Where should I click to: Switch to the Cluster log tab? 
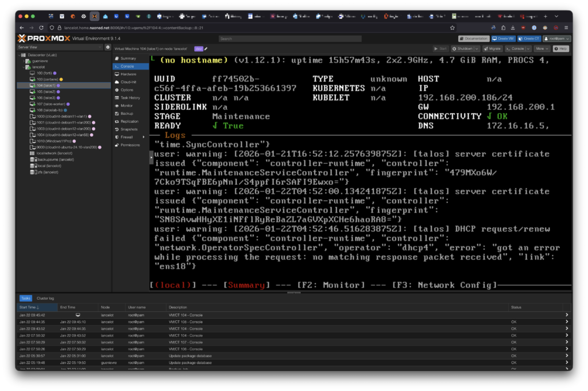coord(45,299)
